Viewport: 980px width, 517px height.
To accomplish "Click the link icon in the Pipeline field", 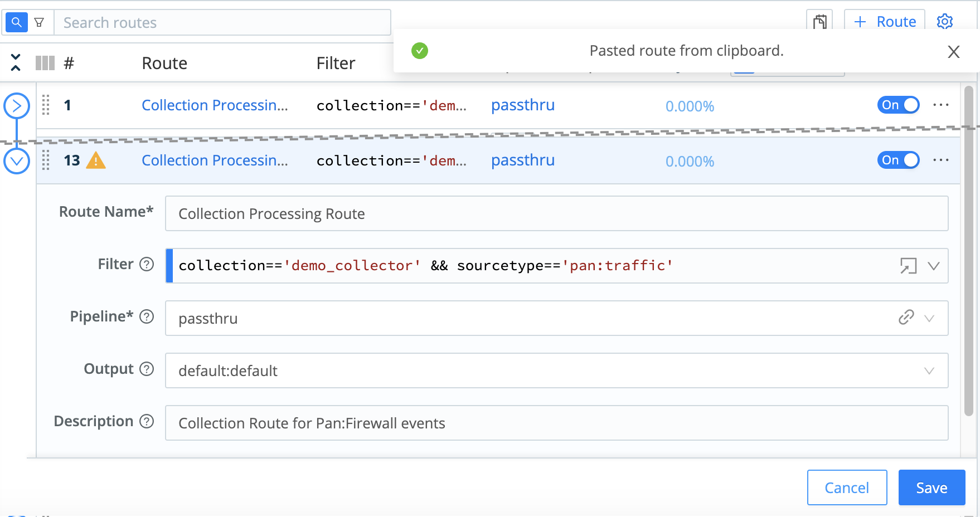I will pyautogui.click(x=906, y=318).
